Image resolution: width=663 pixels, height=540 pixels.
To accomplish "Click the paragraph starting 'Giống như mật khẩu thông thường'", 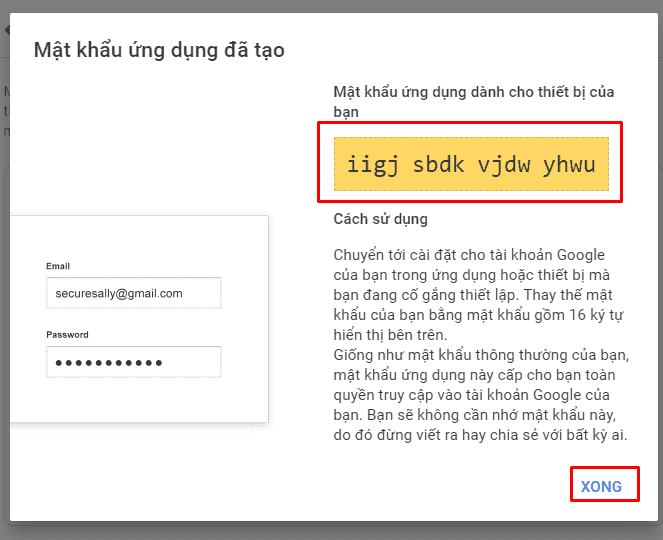I will 481,395.
